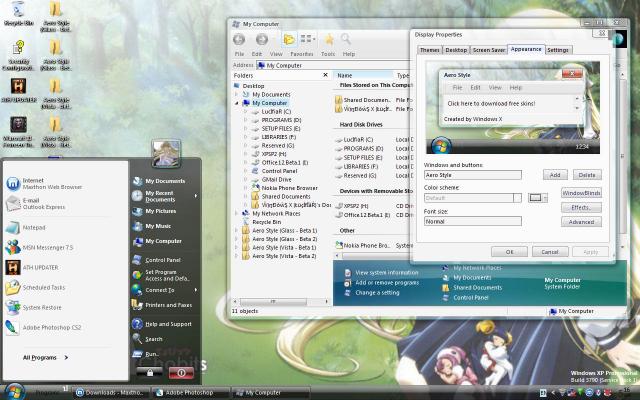Click the Delete button in Display Properties
Screen dimensions: 640x400
(587, 175)
